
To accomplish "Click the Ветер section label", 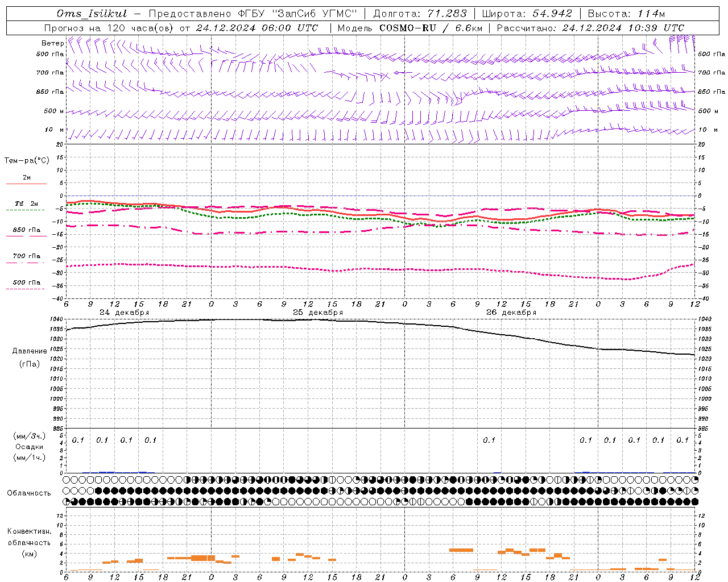I will [52, 43].
